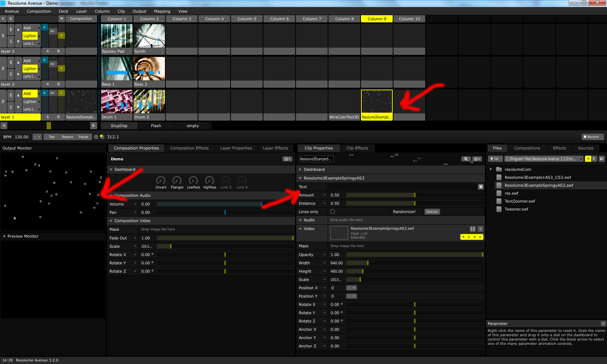Open the composition gear settings menu
This screenshot has width=607, height=364.
[x=287, y=159]
